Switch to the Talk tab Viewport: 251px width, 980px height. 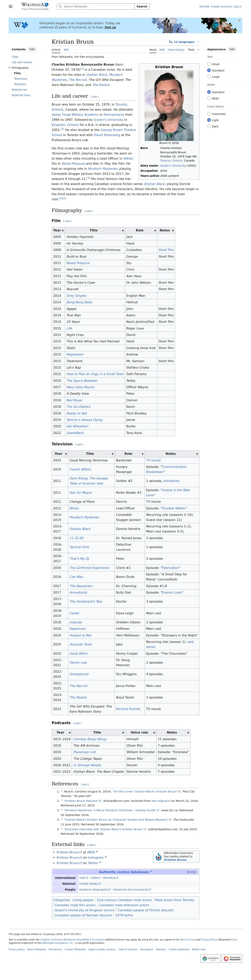66,50
